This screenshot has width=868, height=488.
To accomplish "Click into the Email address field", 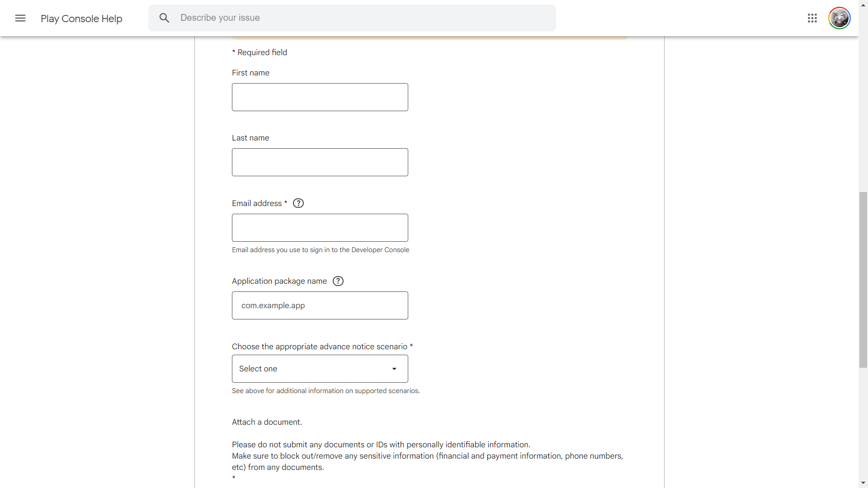I will [x=320, y=228].
